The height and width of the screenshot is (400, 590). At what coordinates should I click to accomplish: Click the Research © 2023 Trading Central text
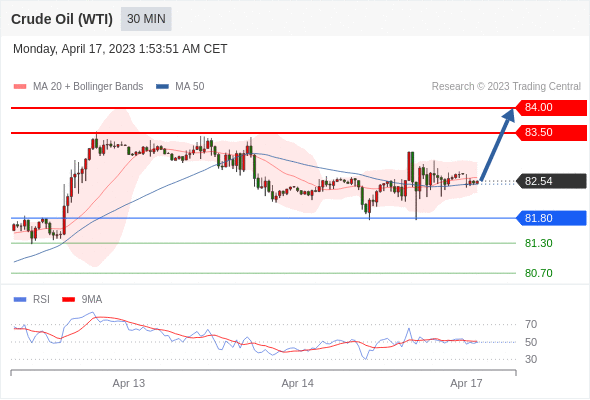pyautogui.click(x=506, y=87)
